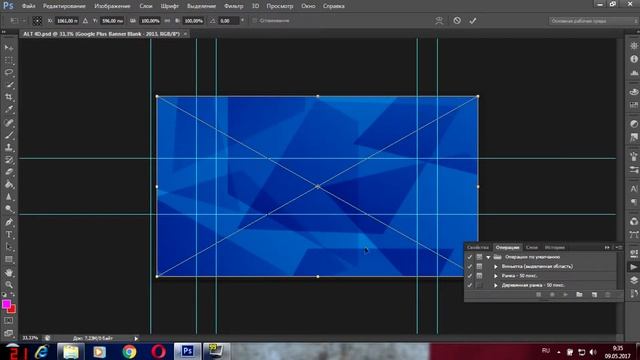Viewport: 640px width, 360px height.
Task: Select the Move tool
Action: point(9,48)
